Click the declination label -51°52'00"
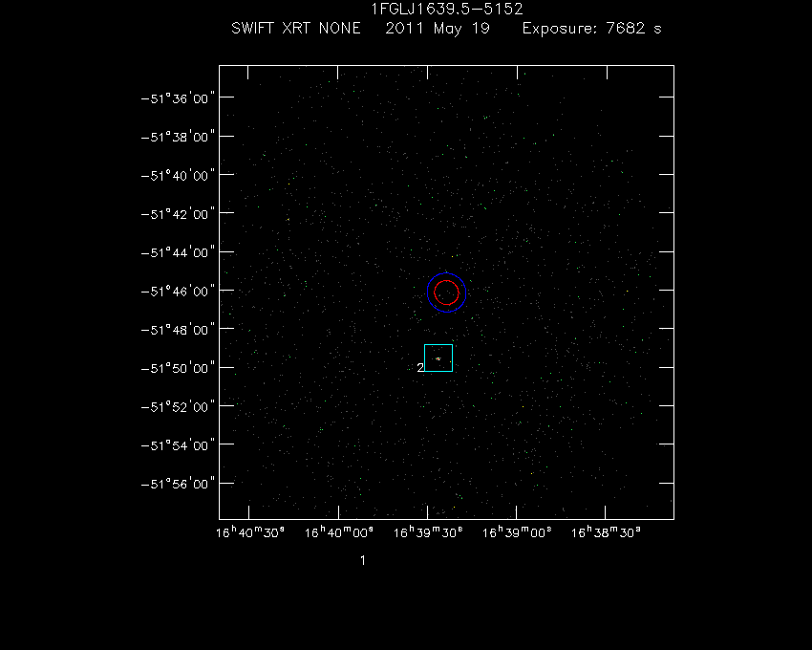 (178, 407)
